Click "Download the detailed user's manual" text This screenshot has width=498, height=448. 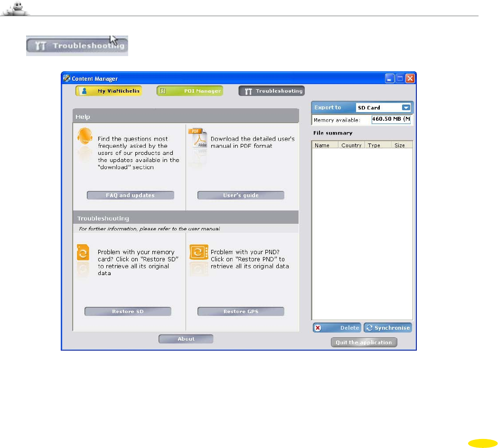(253, 143)
